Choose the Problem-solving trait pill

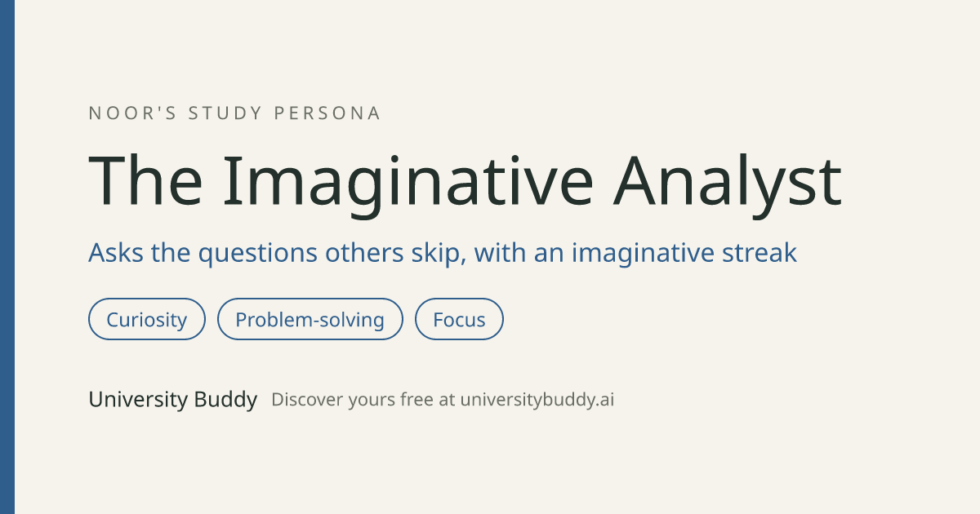tap(310, 319)
